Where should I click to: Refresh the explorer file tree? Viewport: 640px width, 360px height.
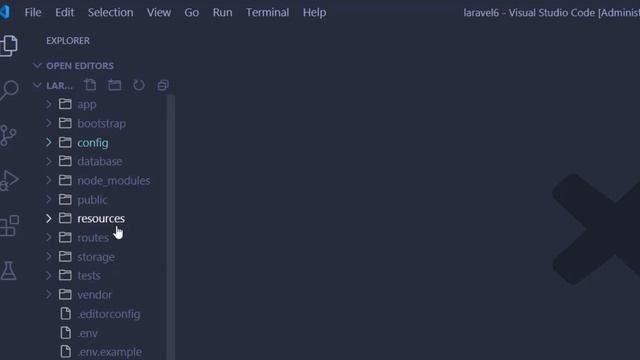pyautogui.click(x=139, y=85)
